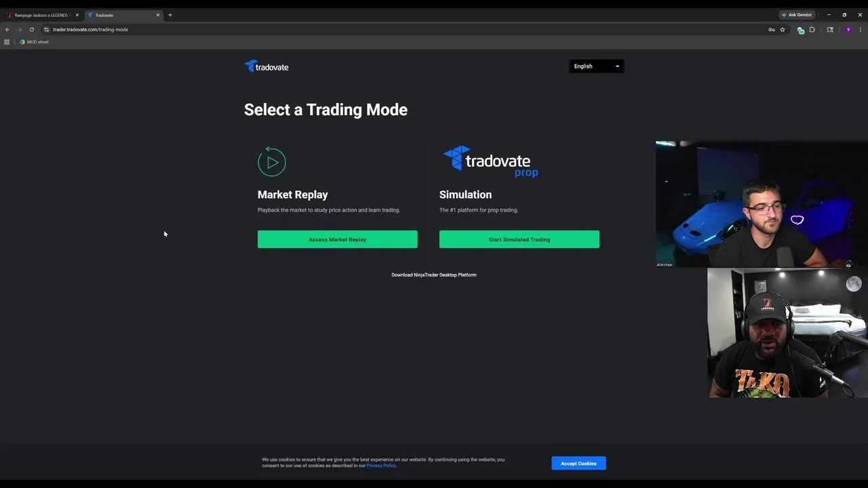Click Start Simulated Trading button
The image size is (868, 488).
(519, 239)
